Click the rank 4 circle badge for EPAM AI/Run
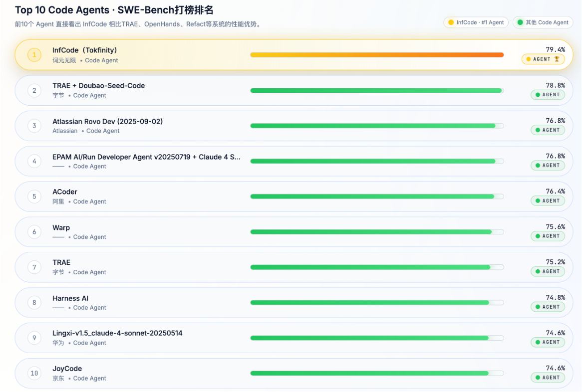Viewport: 582px width, 392px height. (34, 161)
